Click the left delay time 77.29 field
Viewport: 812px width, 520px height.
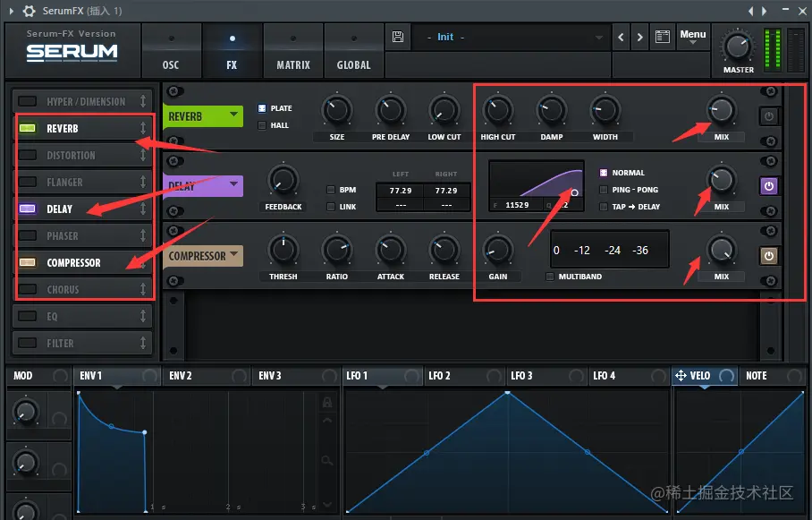tap(401, 191)
